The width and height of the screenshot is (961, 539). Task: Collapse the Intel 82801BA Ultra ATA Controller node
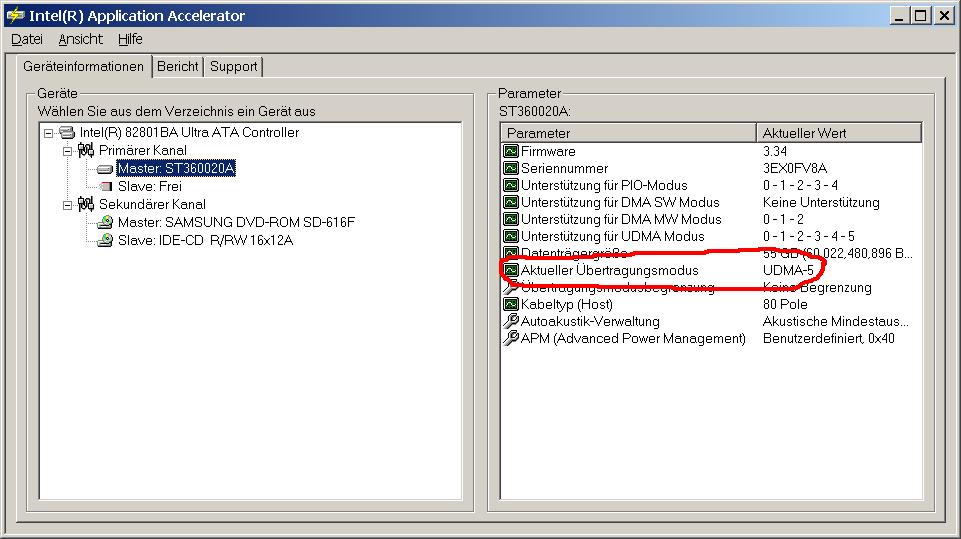[x=48, y=133]
